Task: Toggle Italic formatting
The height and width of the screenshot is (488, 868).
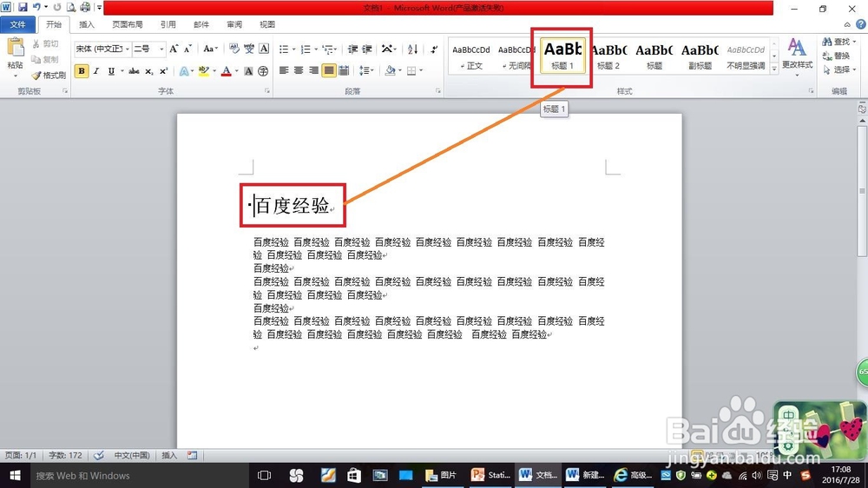Action: coord(96,71)
